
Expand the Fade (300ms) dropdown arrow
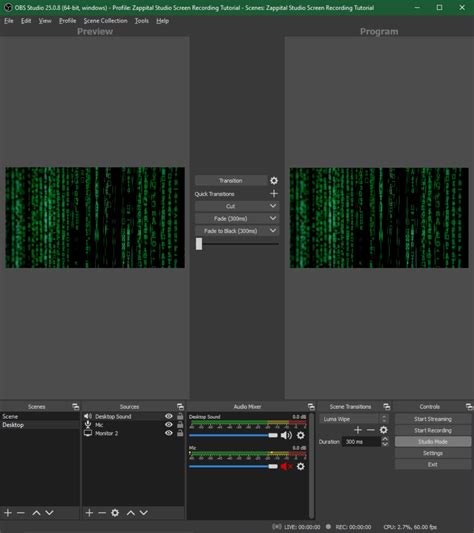273,218
